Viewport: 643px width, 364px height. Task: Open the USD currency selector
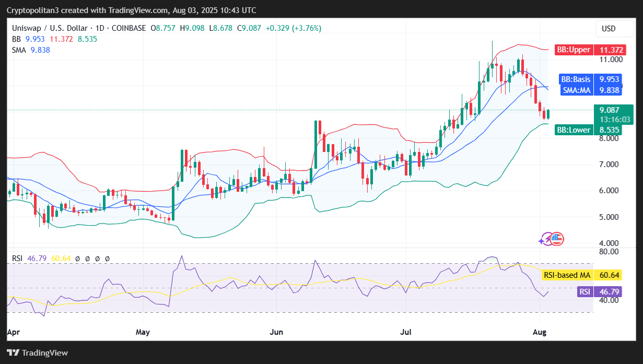pos(609,29)
